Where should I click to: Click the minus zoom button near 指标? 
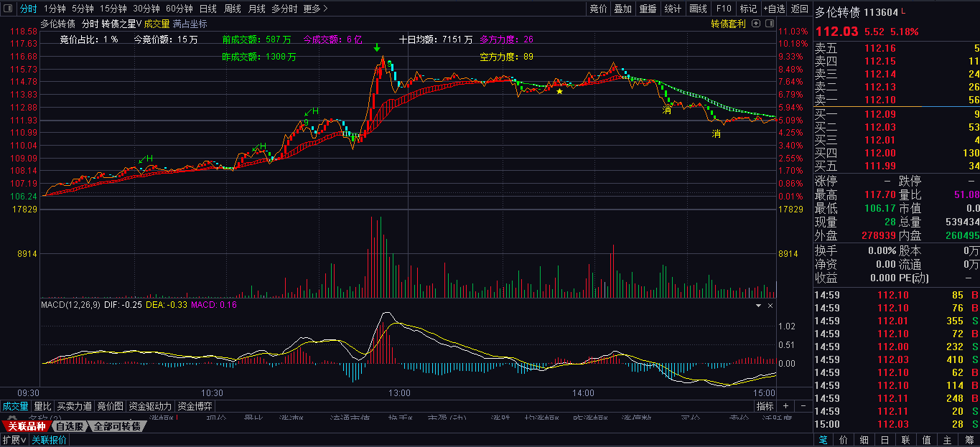click(803, 406)
